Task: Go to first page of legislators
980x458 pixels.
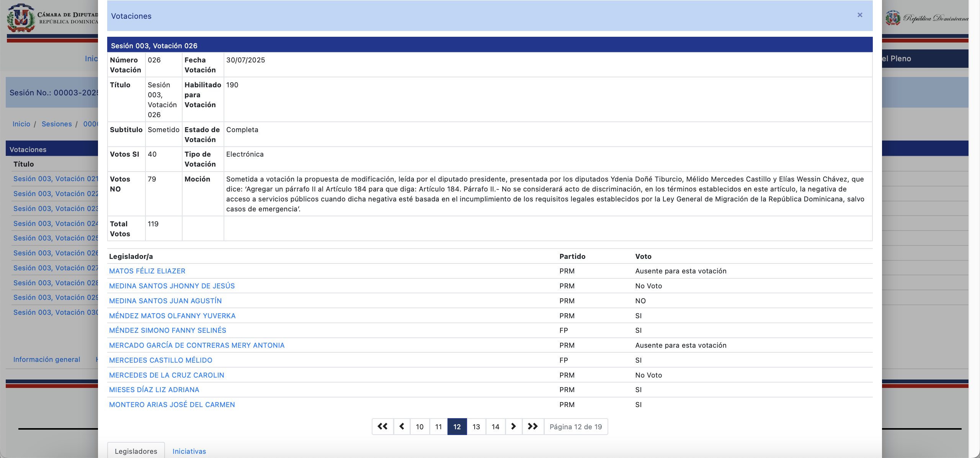Action: pyautogui.click(x=382, y=427)
